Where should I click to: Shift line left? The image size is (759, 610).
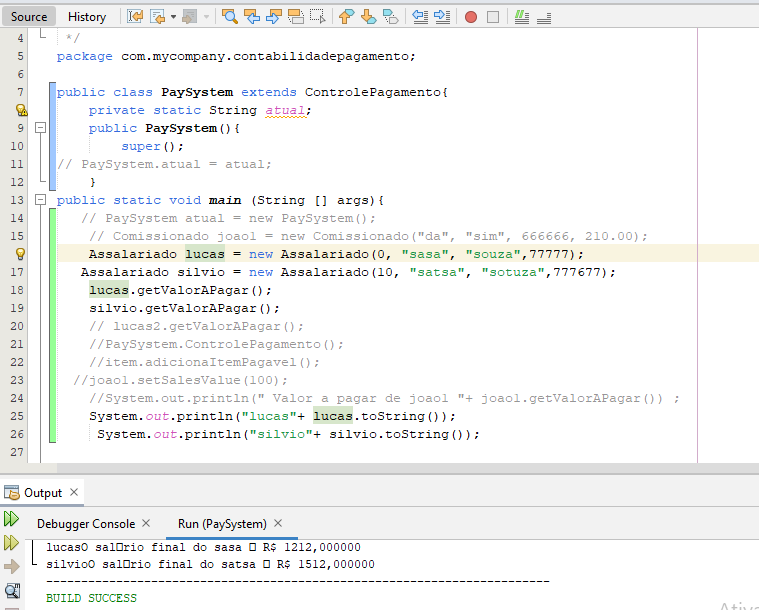click(x=420, y=17)
